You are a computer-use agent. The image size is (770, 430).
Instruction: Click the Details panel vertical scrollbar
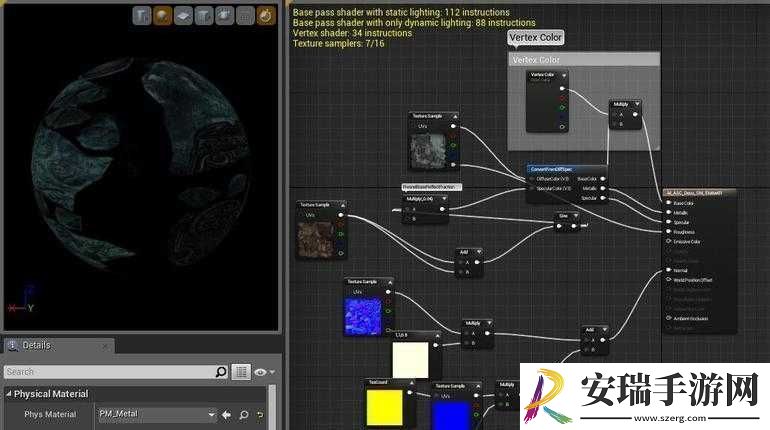pos(273,407)
